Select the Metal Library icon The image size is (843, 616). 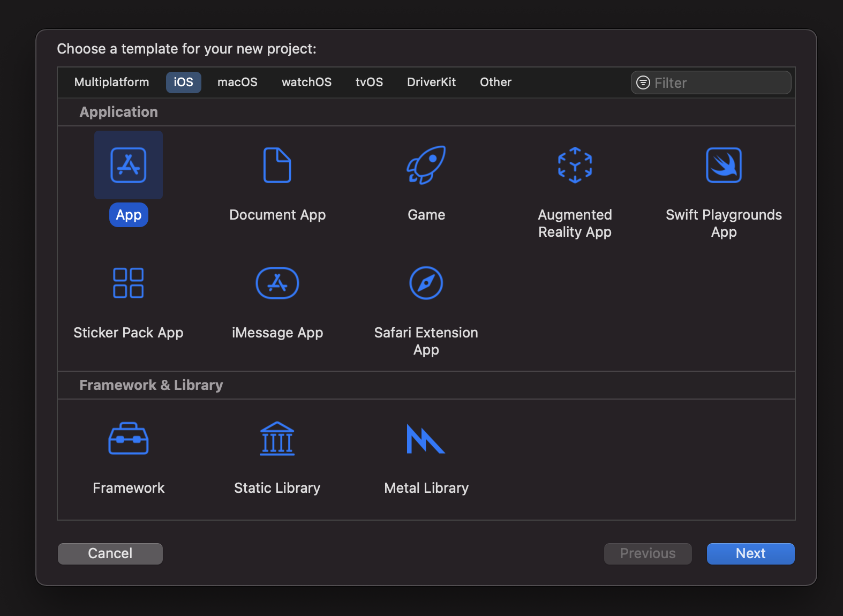coord(426,439)
